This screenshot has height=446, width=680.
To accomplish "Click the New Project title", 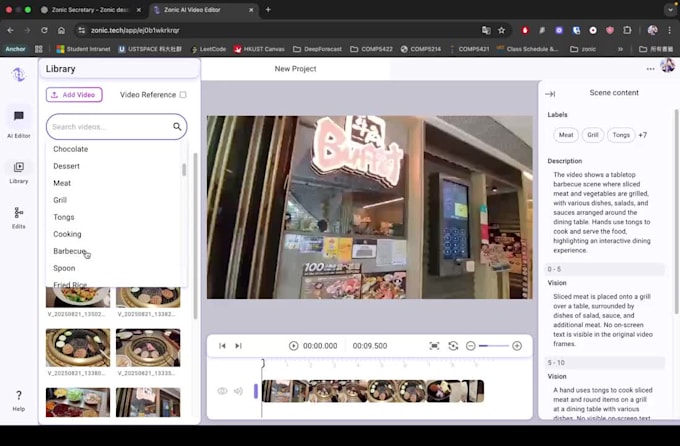I will coord(295,69).
